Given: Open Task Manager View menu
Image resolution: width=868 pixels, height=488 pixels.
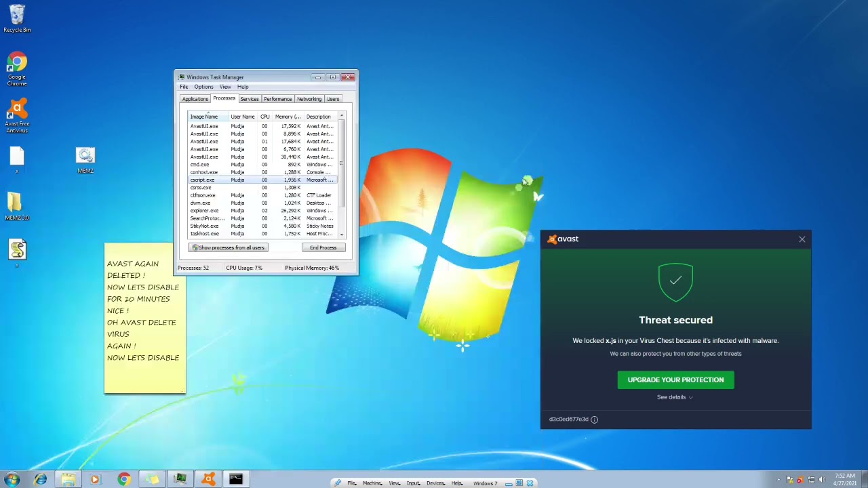Looking at the screenshot, I should click(x=225, y=87).
